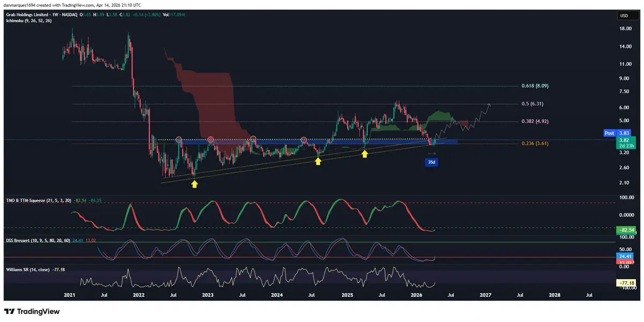Click the 0.0000 TMO axis label

(626, 215)
